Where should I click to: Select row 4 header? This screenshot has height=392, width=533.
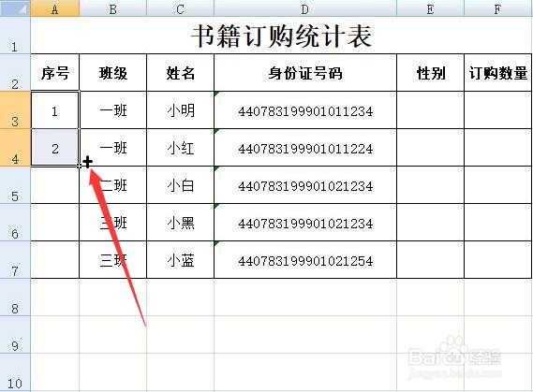pos(15,147)
